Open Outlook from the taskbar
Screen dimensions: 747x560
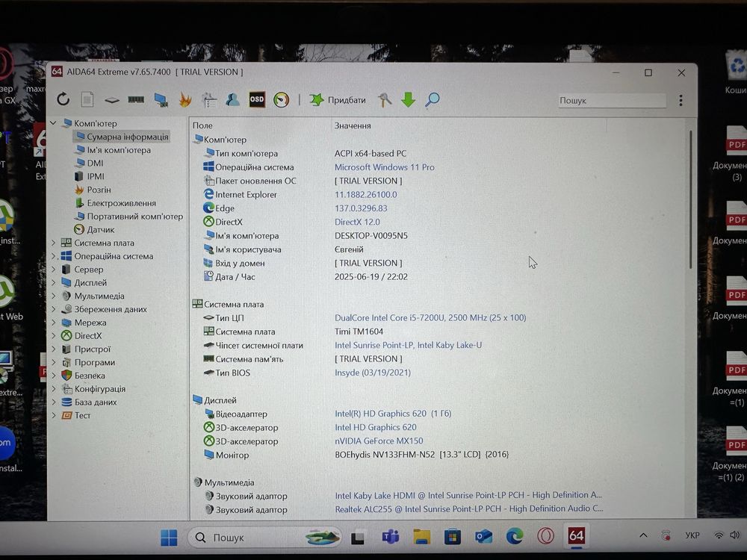tap(483, 537)
